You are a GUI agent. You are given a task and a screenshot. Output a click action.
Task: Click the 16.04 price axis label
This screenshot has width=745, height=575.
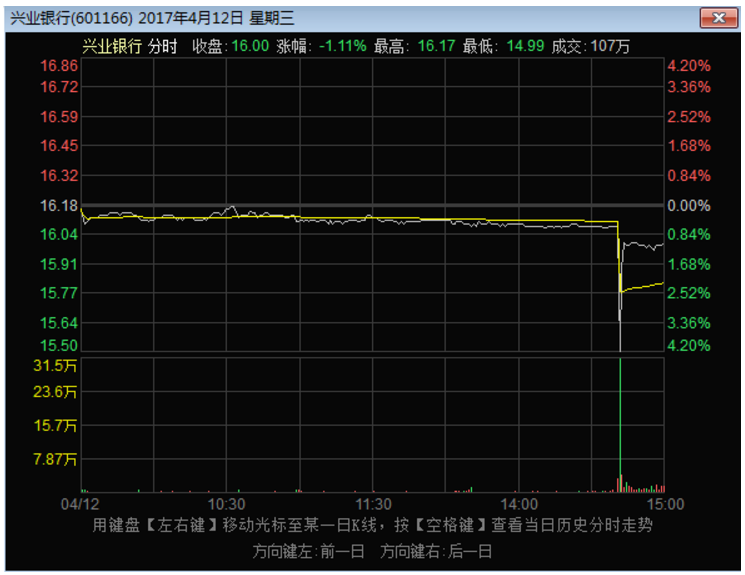[x=59, y=234]
